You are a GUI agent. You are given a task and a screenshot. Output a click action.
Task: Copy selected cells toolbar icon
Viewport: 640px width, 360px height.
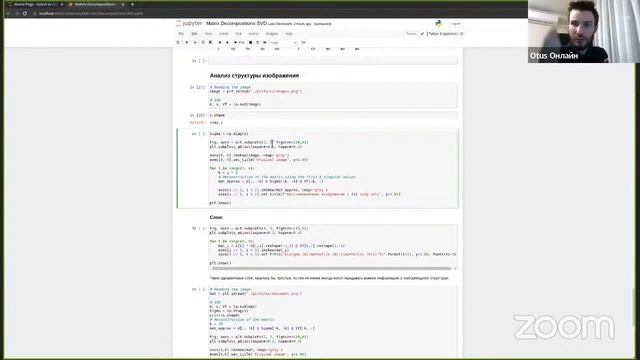tap(203, 42)
